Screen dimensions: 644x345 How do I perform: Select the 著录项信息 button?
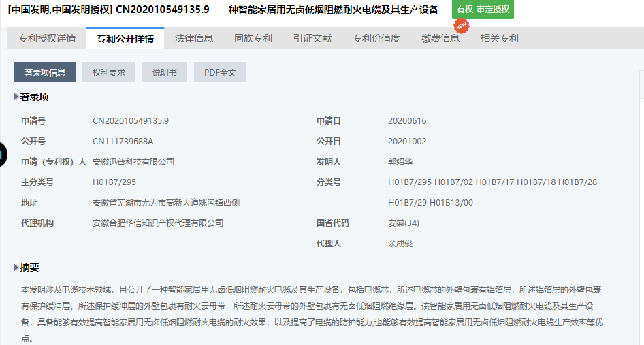45,72
